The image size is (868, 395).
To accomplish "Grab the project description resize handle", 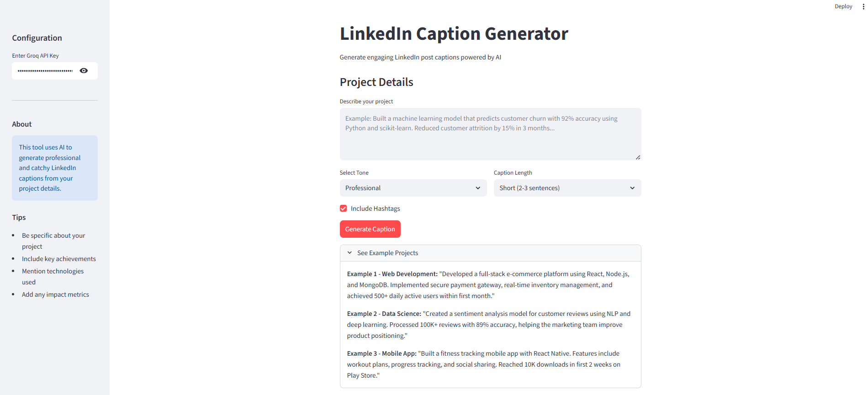I will pos(638,157).
